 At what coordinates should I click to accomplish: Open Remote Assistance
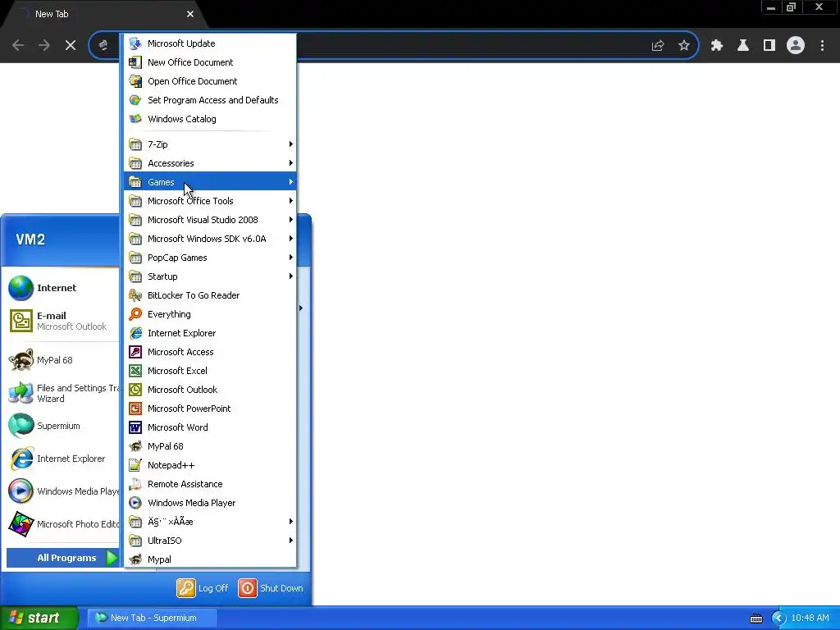(x=210, y=484)
